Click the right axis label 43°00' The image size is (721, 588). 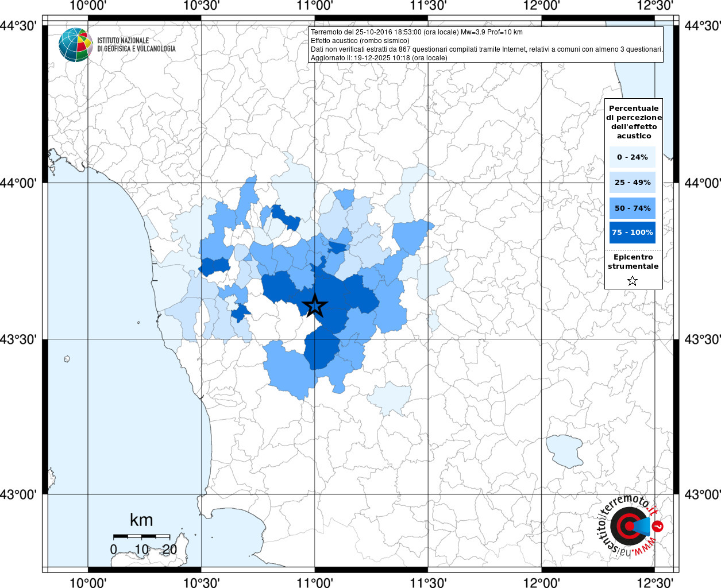coord(703,494)
